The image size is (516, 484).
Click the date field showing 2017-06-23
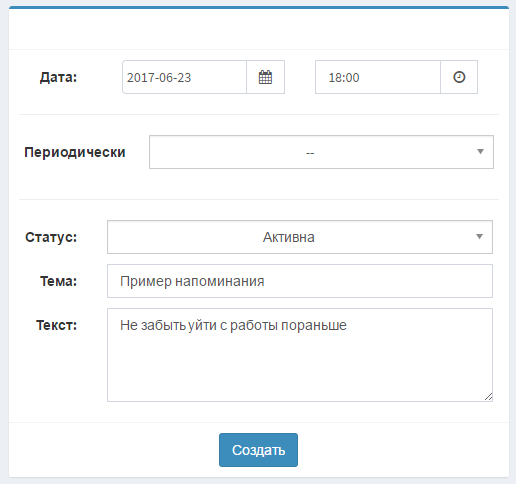pos(184,77)
